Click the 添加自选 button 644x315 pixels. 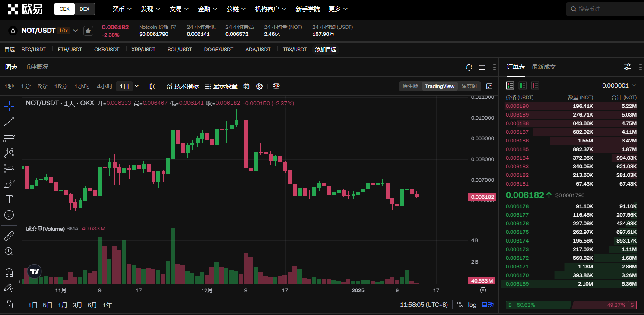(325, 50)
